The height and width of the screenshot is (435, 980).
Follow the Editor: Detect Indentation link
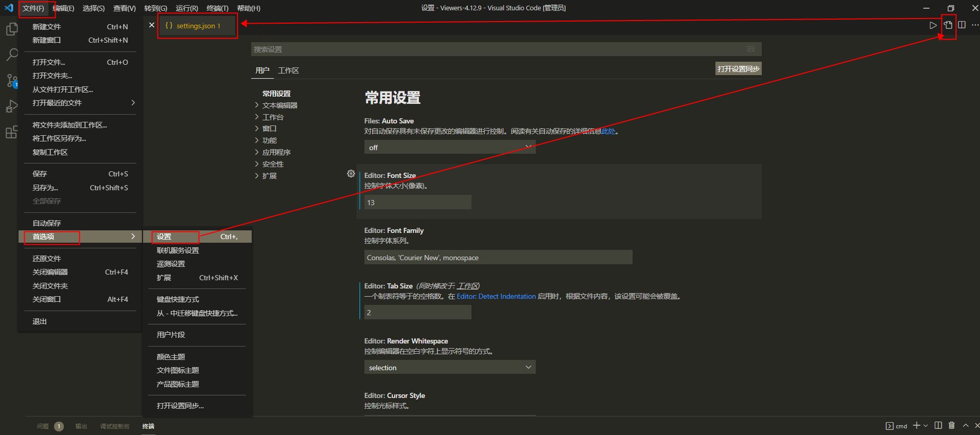496,296
